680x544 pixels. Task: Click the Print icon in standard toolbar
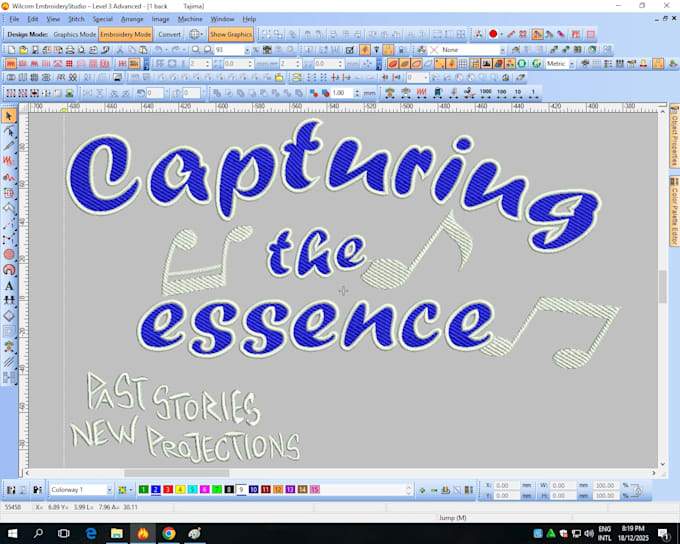(x=70, y=50)
